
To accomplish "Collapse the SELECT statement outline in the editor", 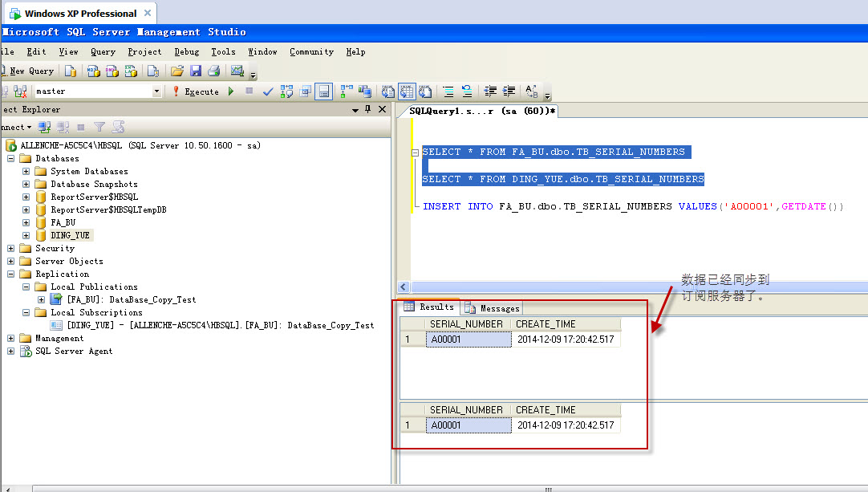I will [416, 152].
